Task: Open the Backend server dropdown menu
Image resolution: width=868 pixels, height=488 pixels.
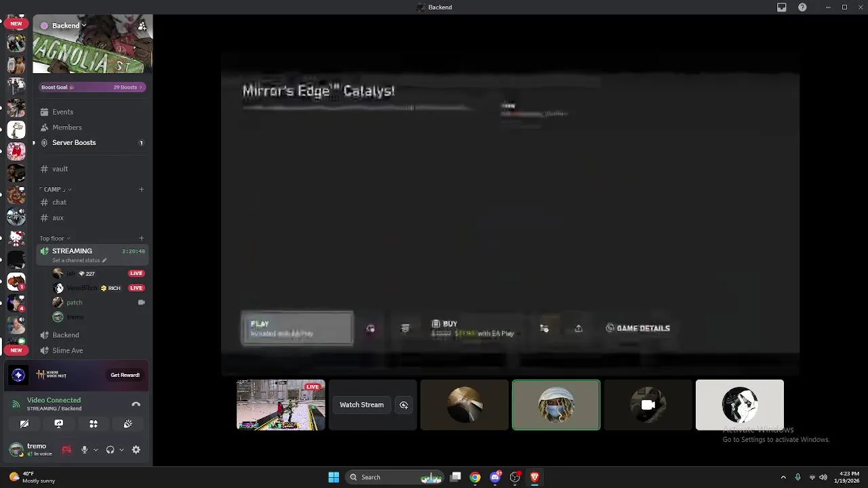Action: (x=69, y=26)
